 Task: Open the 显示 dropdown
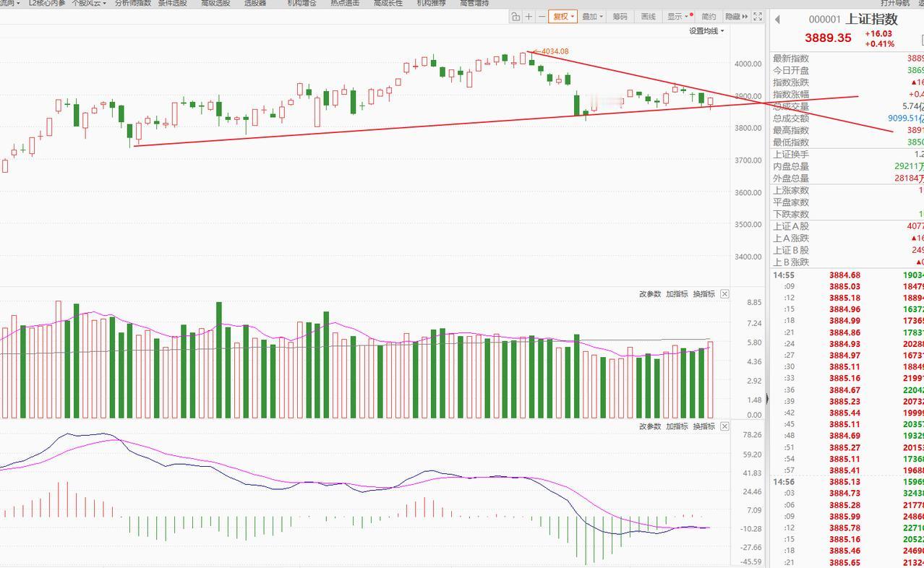pyautogui.click(x=680, y=17)
